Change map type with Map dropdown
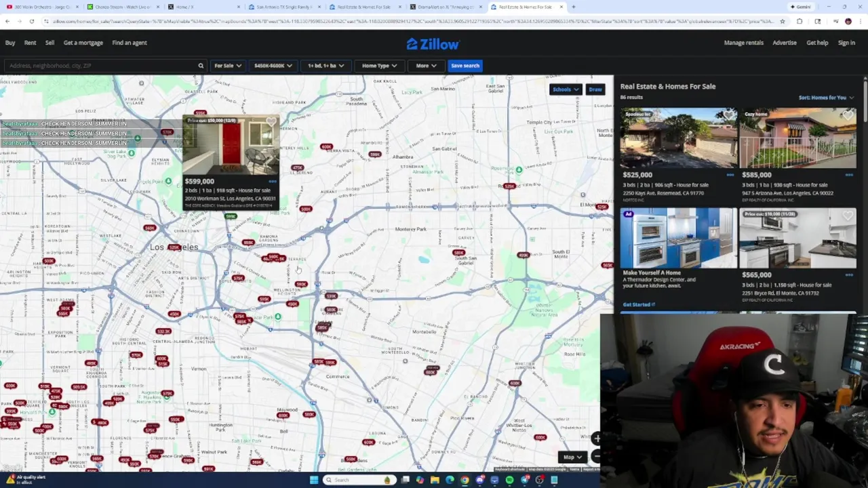This screenshot has height=488, width=868. (x=572, y=457)
